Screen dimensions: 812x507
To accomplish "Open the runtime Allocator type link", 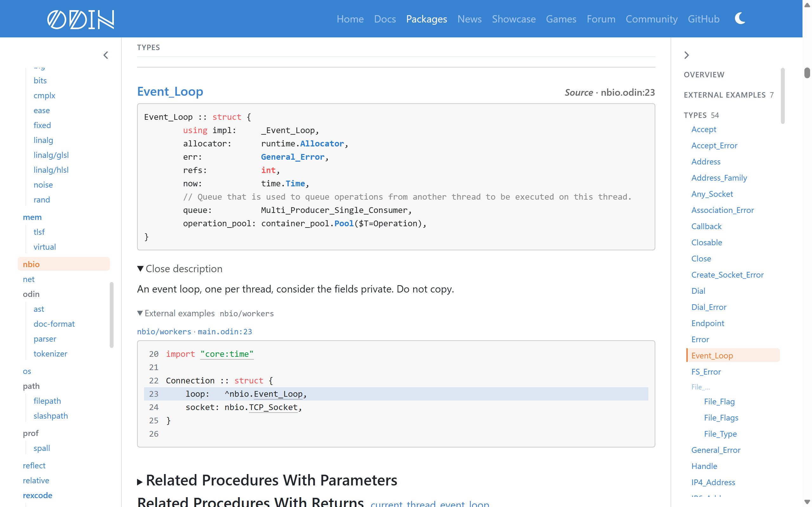I will [322, 144].
